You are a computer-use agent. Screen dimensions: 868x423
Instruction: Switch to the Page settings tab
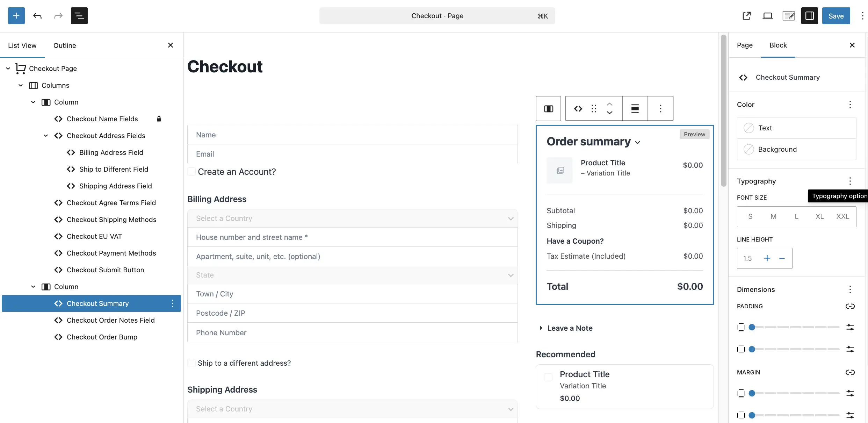pyautogui.click(x=745, y=45)
